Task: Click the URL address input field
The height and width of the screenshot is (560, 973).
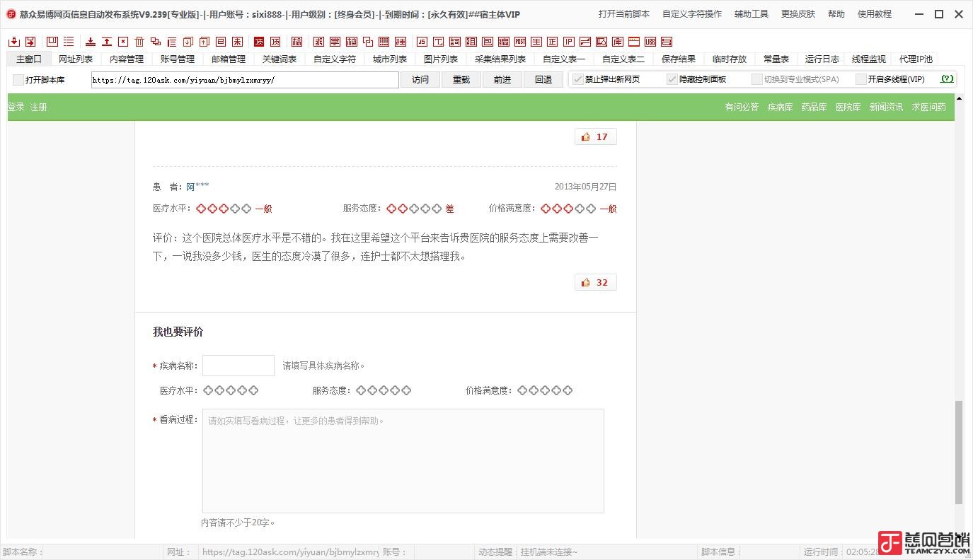Action: (x=245, y=80)
